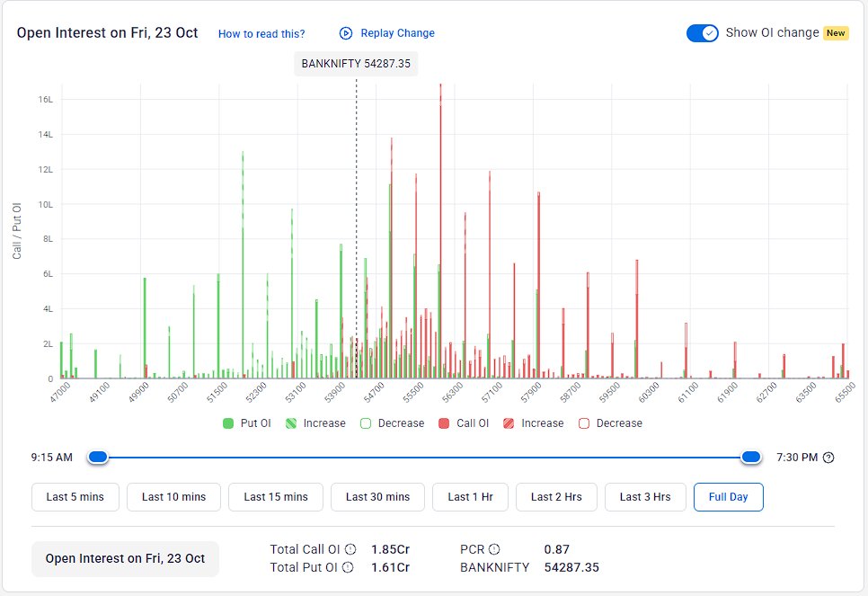
Task: Show info icon next to PCR
Action: point(494,549)
